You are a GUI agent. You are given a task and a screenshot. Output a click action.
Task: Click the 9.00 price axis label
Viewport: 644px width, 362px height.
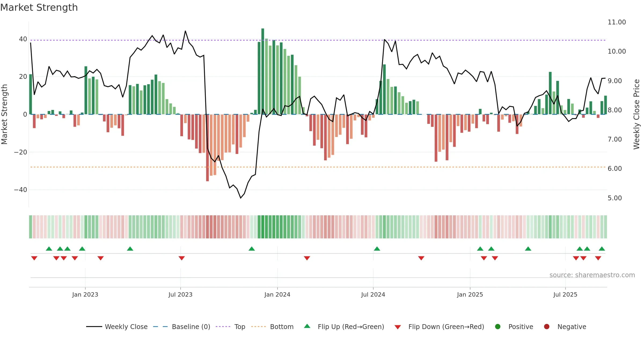pyautogui.click(x=614, y=81)
